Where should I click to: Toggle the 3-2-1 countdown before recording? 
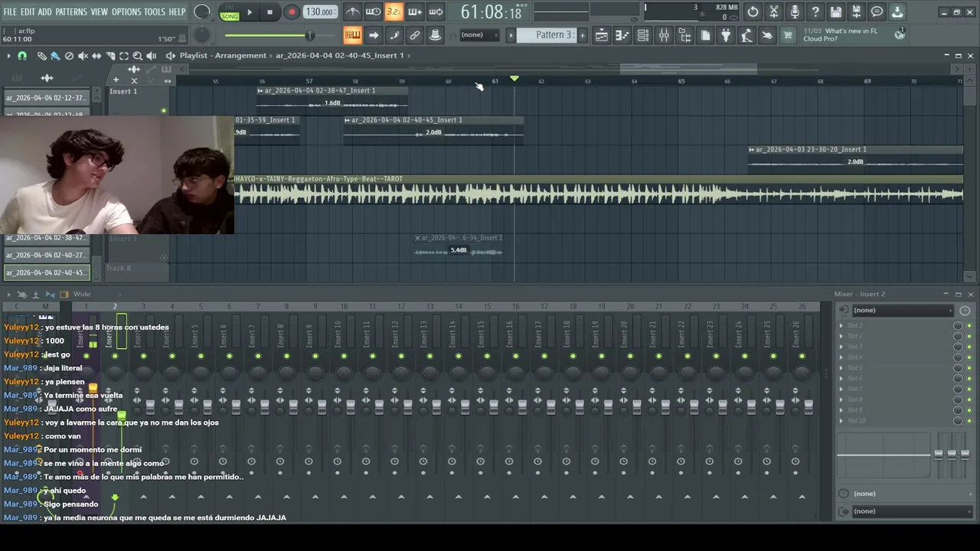click(x=394, y=11)
